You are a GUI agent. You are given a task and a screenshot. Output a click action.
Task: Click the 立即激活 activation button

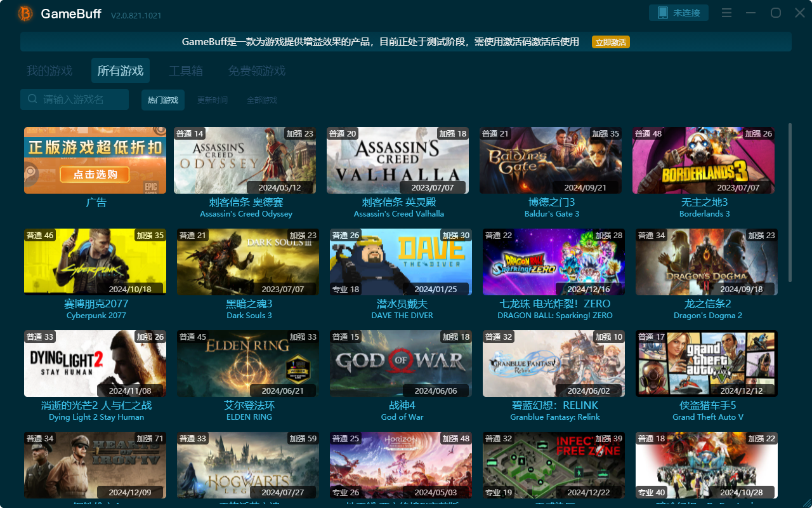click(x=610, y=42)
